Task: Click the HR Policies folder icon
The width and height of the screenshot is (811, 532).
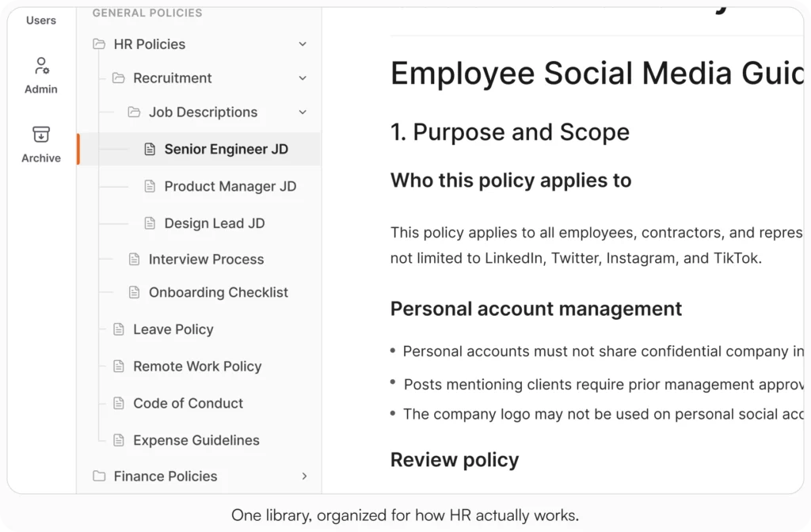Action: click(x=99, y=44)
